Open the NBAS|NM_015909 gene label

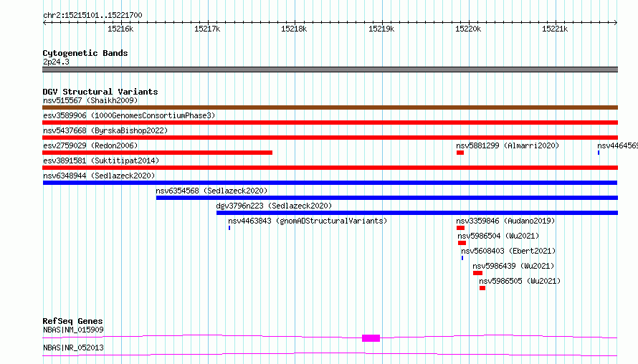(x=73, y=330)
